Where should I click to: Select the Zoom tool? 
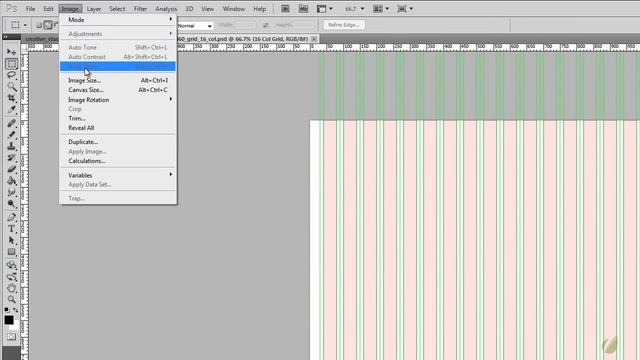coord(11,300)
